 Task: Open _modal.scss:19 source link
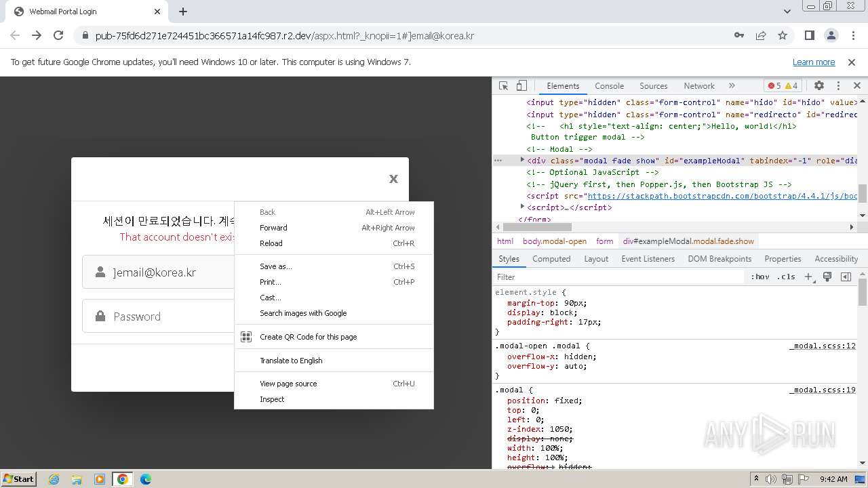coord(822,390)
